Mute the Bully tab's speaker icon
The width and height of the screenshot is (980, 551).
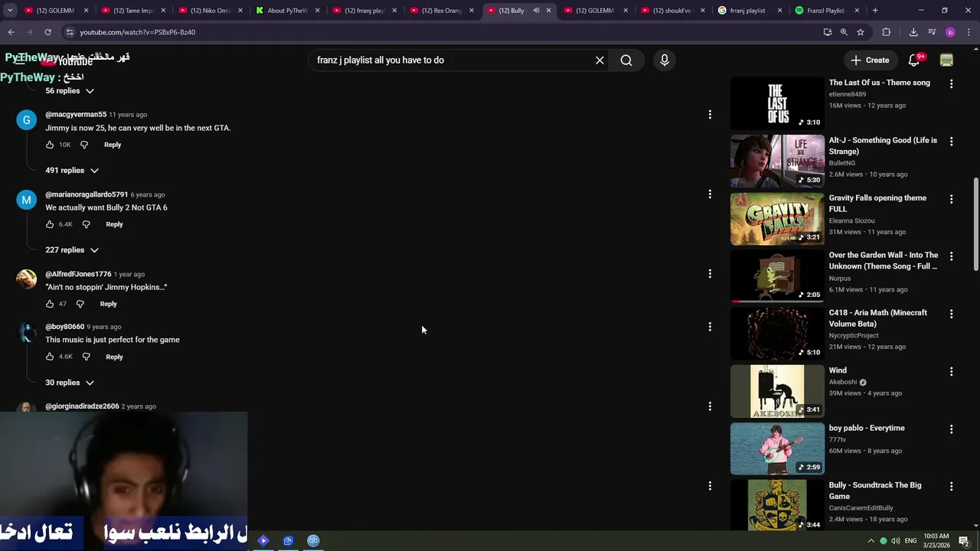pos(536,11)
